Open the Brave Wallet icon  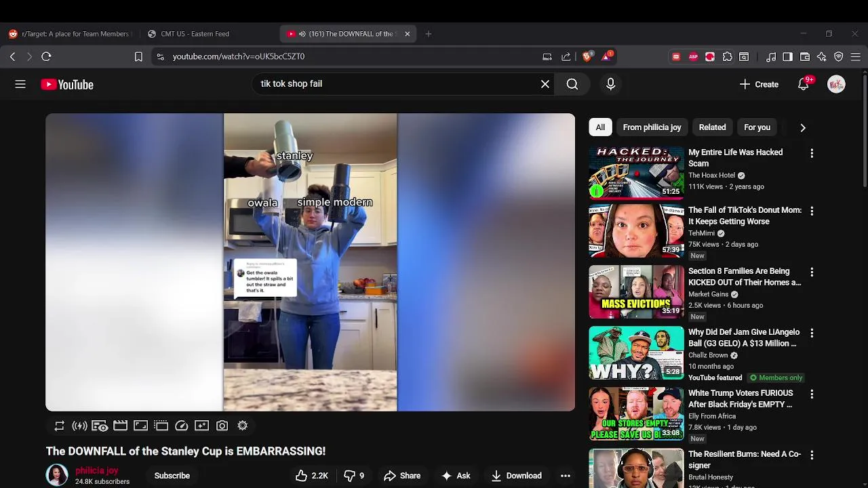click(805, 57)
